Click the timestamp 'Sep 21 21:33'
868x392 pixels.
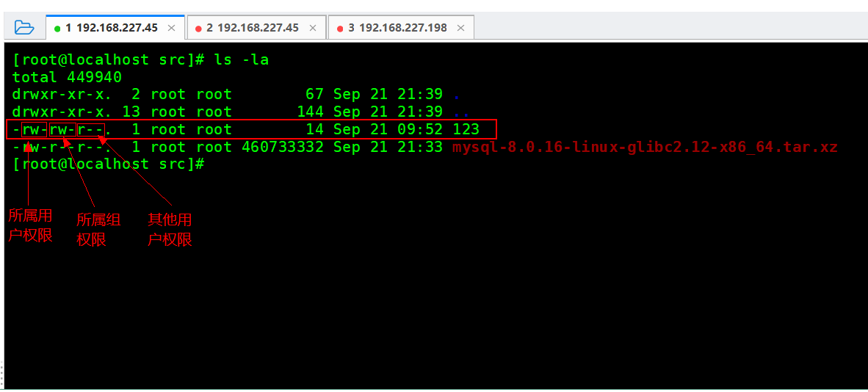[x=388, y=148]
